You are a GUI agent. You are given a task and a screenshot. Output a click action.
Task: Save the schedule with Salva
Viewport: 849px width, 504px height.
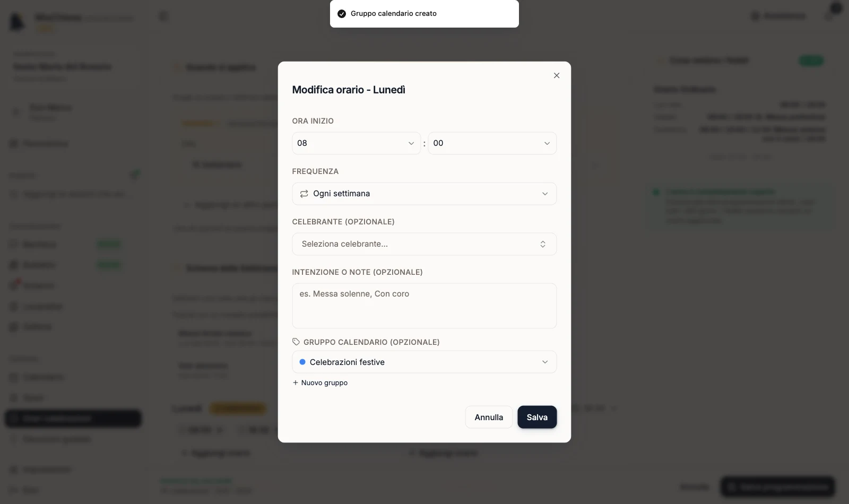(537, 417)
